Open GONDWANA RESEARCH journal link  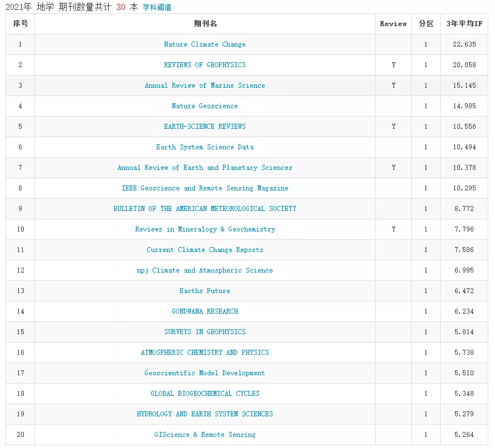(x=205, y=311)
